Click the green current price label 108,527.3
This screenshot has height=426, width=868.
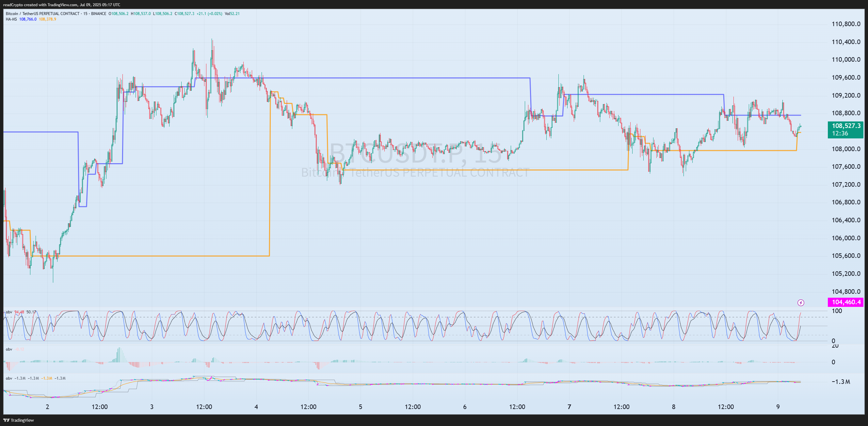click(845, 130)
